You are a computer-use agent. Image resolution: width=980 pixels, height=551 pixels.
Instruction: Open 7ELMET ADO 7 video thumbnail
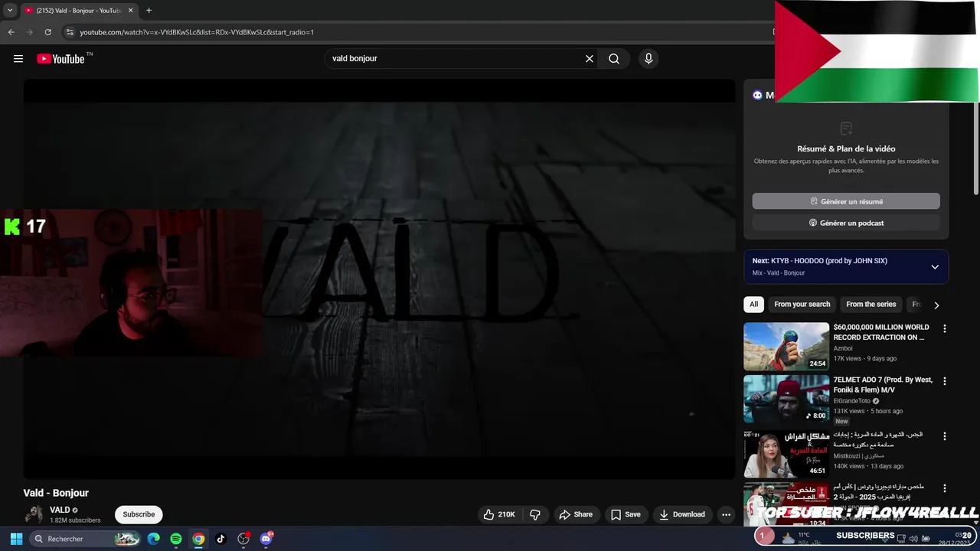(786, 399)
